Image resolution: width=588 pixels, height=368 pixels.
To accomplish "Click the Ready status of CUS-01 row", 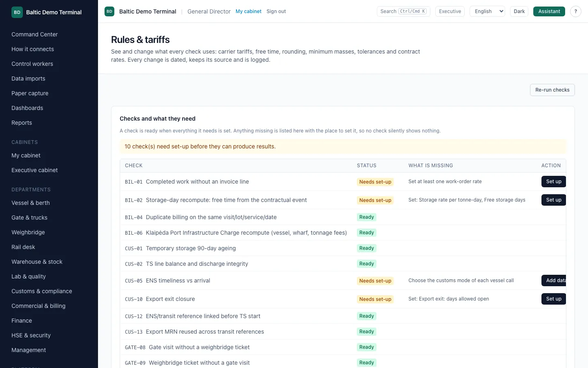I will coord(366,248).
